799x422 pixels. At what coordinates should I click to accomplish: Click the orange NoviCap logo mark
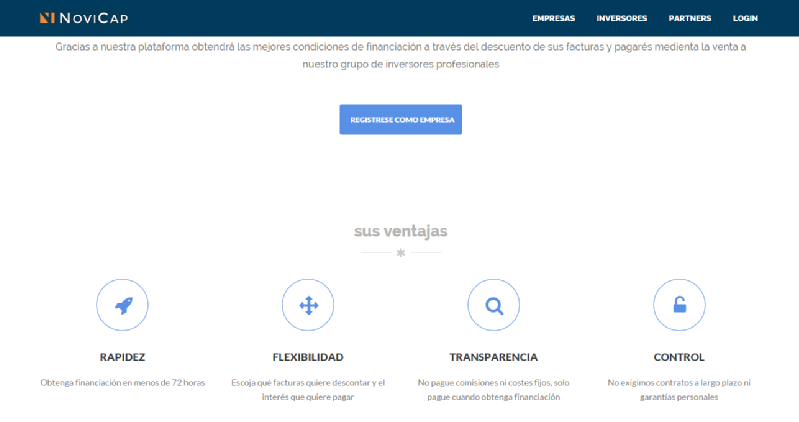pyautogui.click(x=47, y=18)
